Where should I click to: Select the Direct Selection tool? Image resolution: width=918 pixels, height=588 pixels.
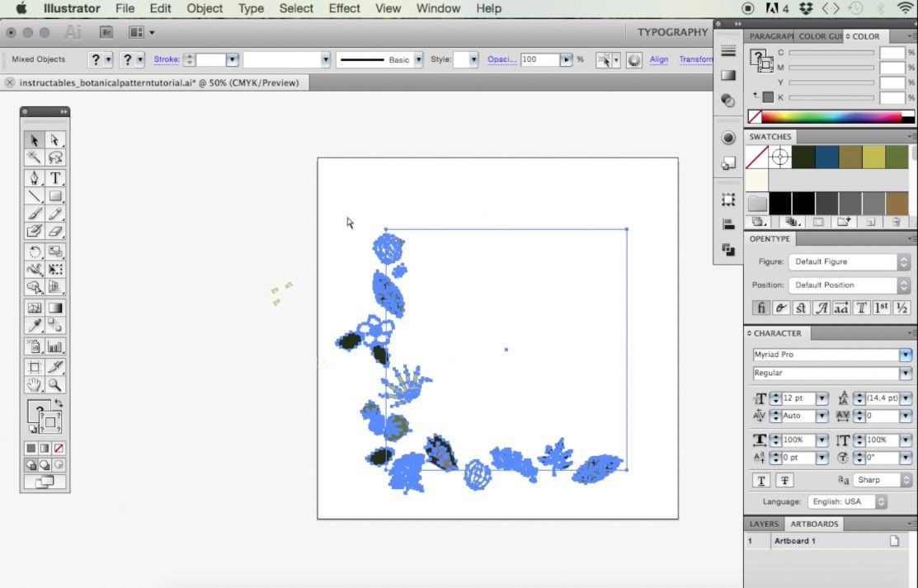[55, 139]
